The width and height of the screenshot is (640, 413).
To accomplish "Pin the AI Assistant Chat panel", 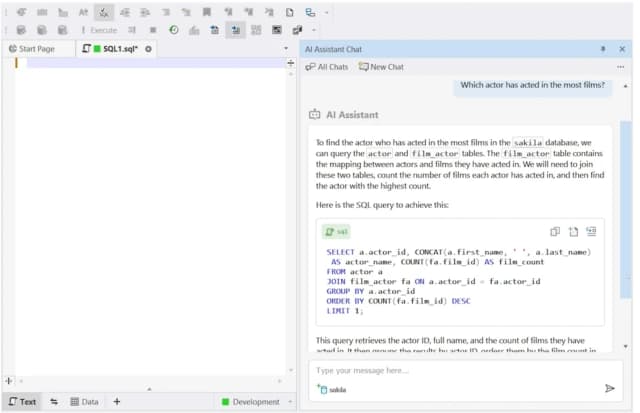I will tap(603, 49).
